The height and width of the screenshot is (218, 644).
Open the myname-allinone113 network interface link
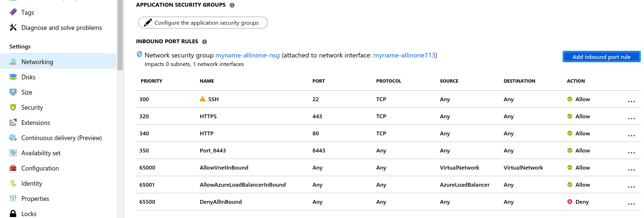404,55
